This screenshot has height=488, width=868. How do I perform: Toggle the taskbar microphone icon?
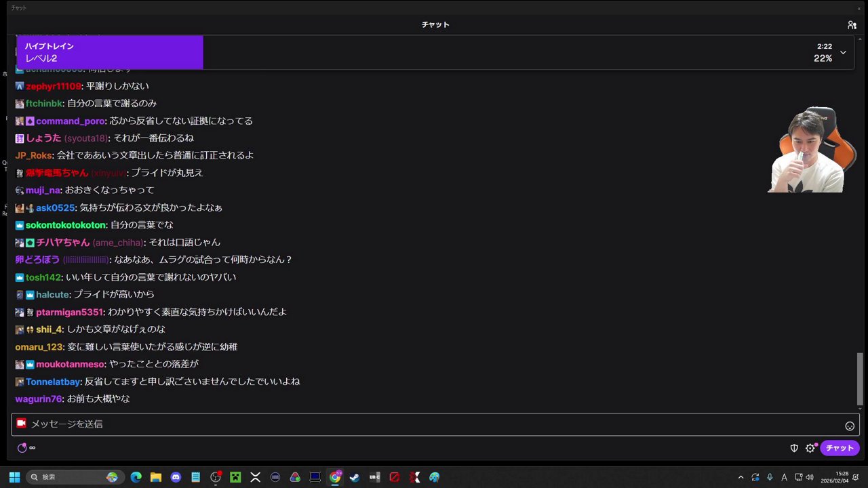[770, 476]
